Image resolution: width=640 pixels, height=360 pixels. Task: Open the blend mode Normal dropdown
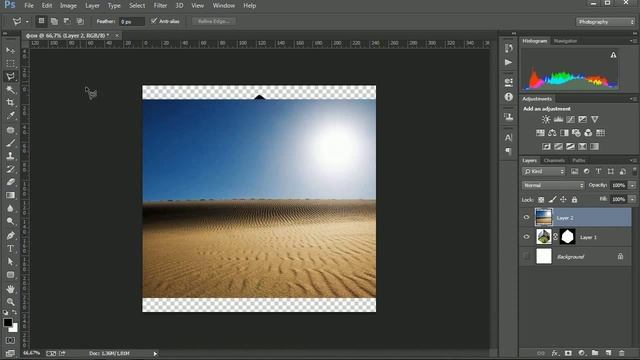[x=553, y=185]
